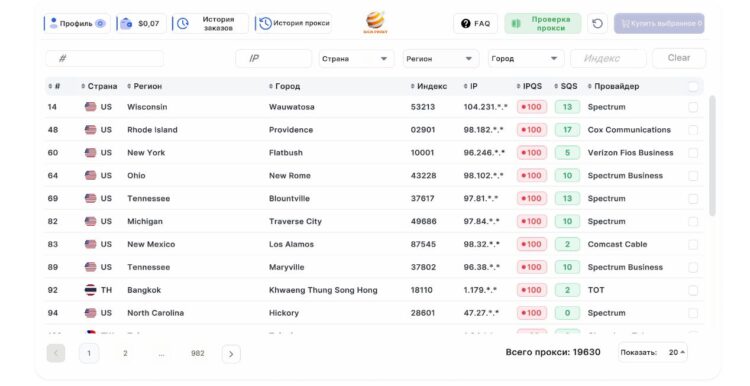Click SQS 2 badge in Bangkok row

[x=567, y=290]
